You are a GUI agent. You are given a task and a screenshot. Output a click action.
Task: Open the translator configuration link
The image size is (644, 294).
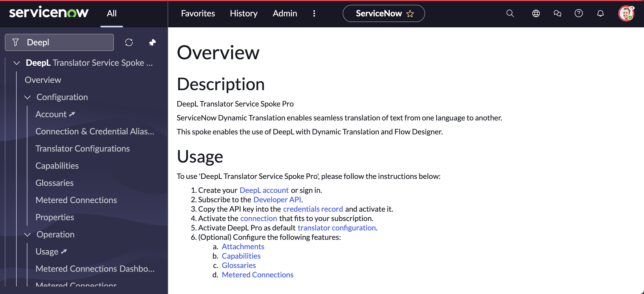337,228
